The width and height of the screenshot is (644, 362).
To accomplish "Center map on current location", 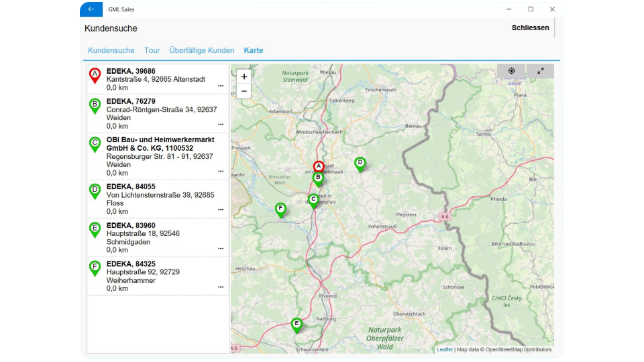I will pos(511,70).
